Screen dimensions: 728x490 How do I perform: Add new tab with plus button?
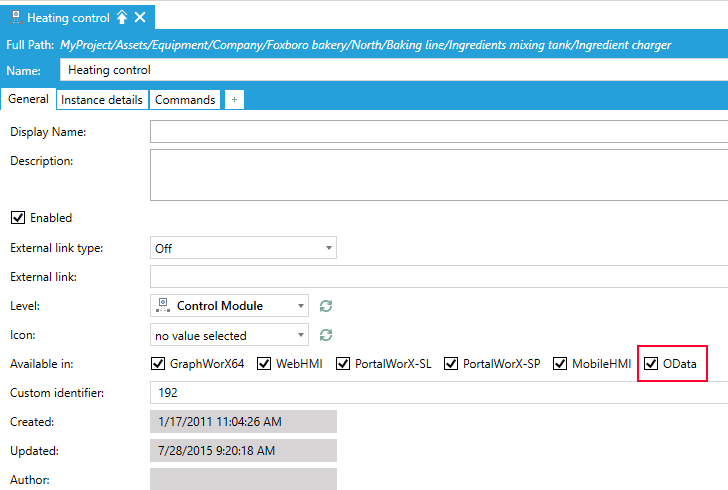tap(234, 100)
